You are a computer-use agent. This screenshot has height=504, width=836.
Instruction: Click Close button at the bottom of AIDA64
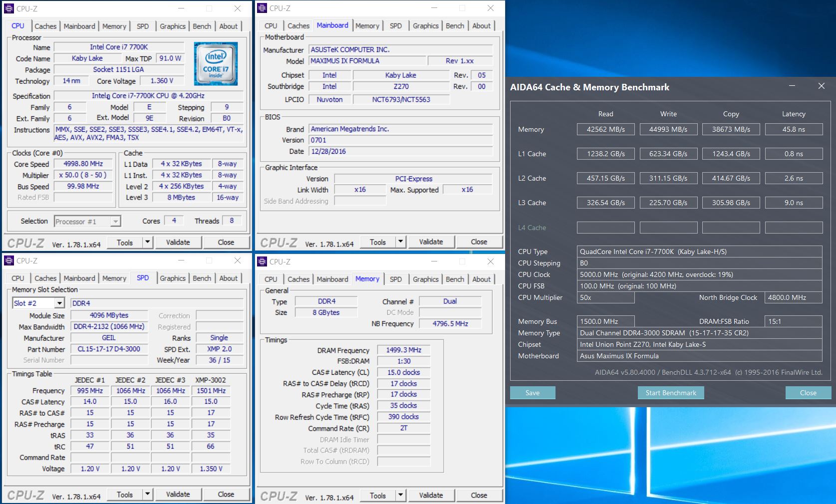tap(808, 393)
